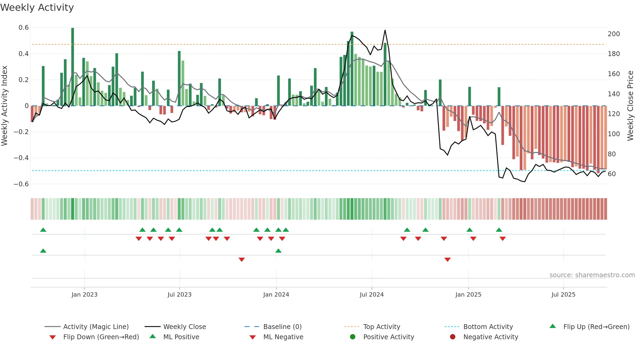This screenshot has height=362, width=644.
Task: Click Flip Down red triangle legend icon
Action: coord(53,337)
